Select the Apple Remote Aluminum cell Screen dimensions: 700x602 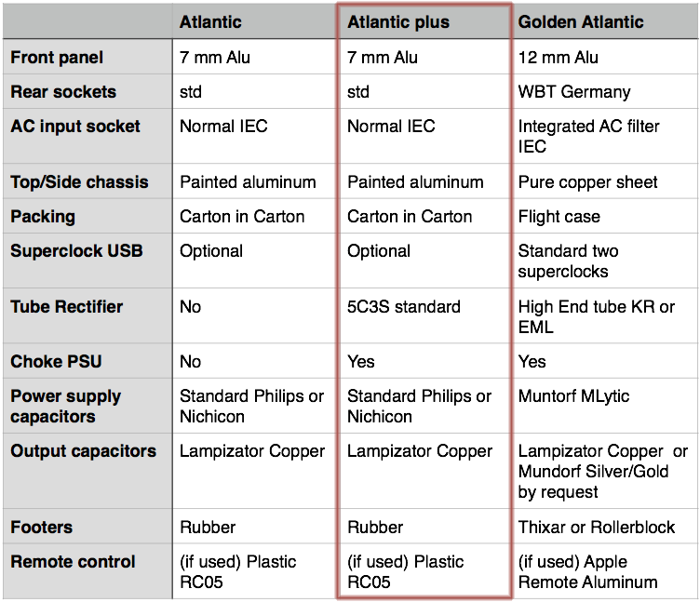coord(588,572)
